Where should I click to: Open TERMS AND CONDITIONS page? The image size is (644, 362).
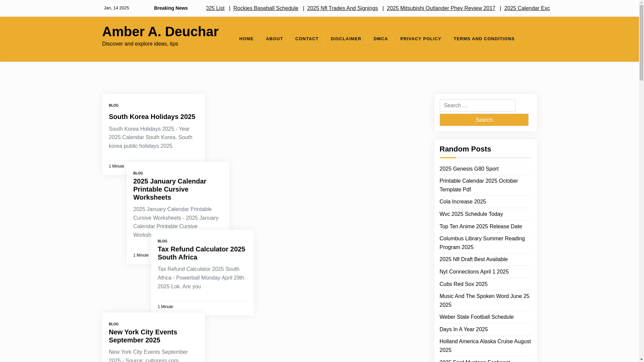click(484, 39)
